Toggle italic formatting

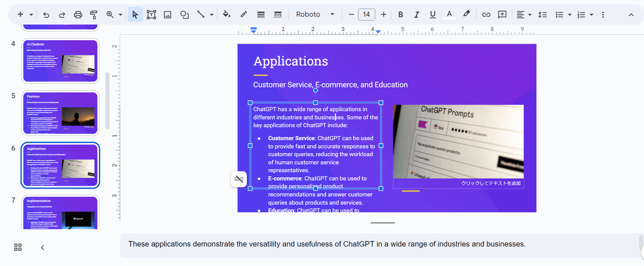click(417, 15)
